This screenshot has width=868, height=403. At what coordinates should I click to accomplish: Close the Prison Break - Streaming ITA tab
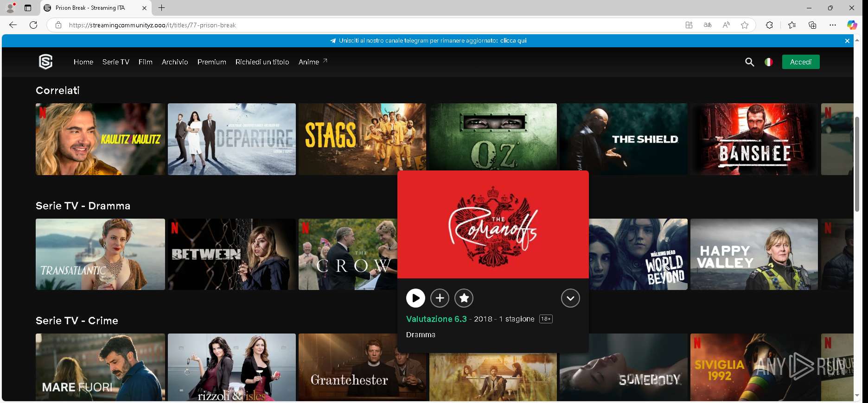[144, 8]
